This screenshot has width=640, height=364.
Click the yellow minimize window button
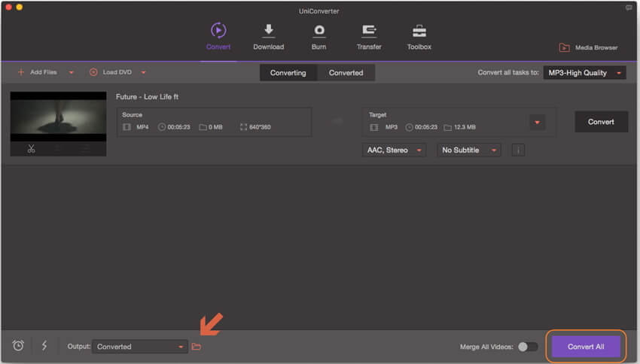(x=19, y=7)
